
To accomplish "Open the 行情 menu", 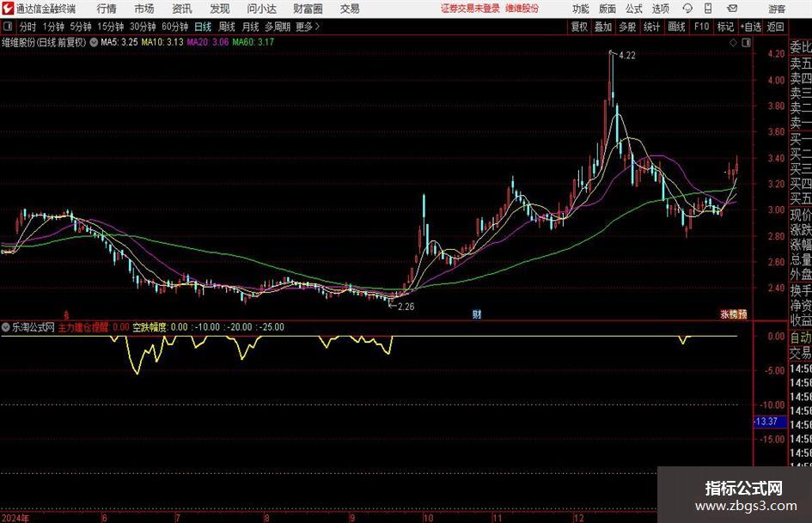I will click(x=107, y=9).
